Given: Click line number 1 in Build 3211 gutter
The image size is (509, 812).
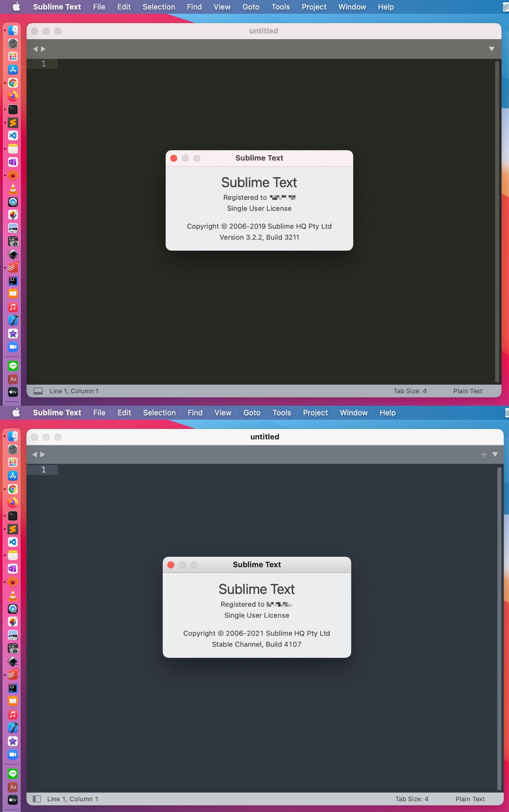Looking at the screenshot, I should click(44, 63).
